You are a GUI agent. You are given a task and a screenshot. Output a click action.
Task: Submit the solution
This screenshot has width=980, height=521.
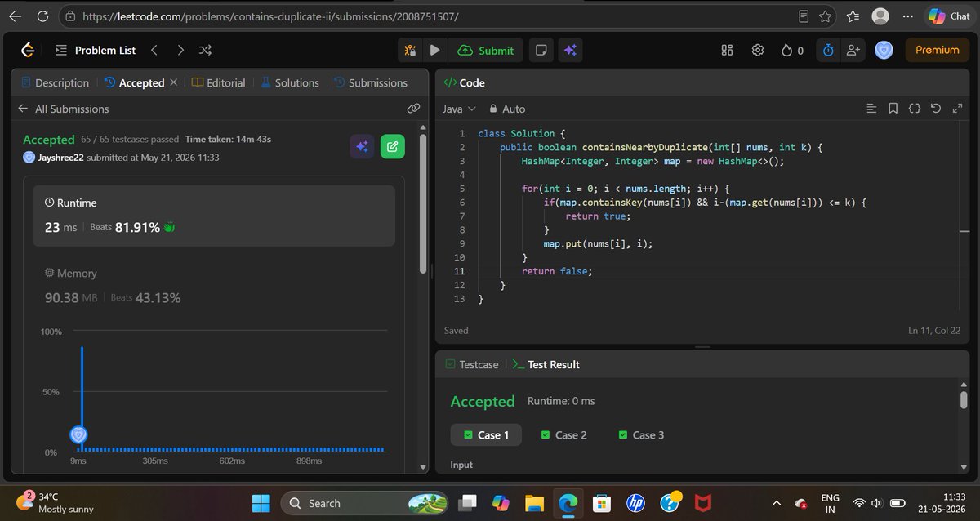click(x=487, y=51)
